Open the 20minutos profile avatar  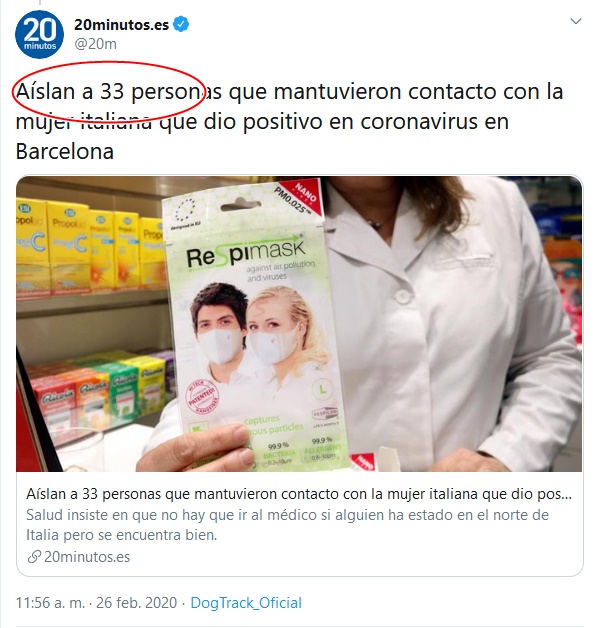tap(39, 35)
